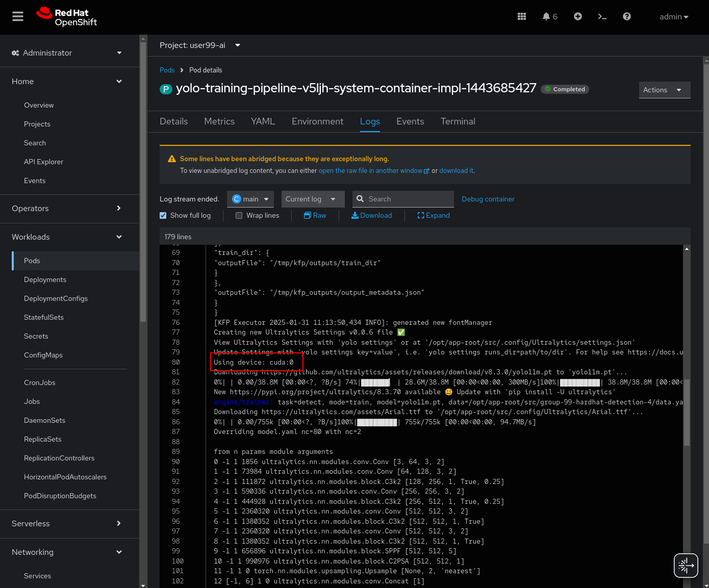
Task: Go to Projects in sidebar
Action: point(37,124)
